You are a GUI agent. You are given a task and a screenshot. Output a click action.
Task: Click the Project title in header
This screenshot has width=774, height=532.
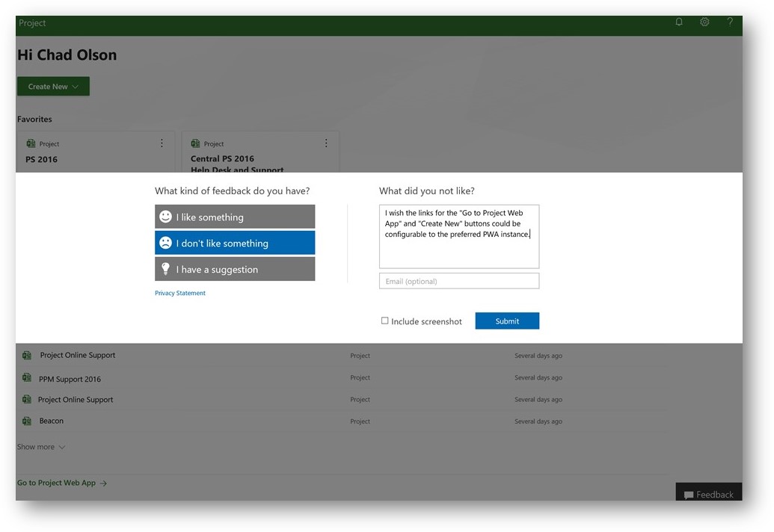coord(32,22)
